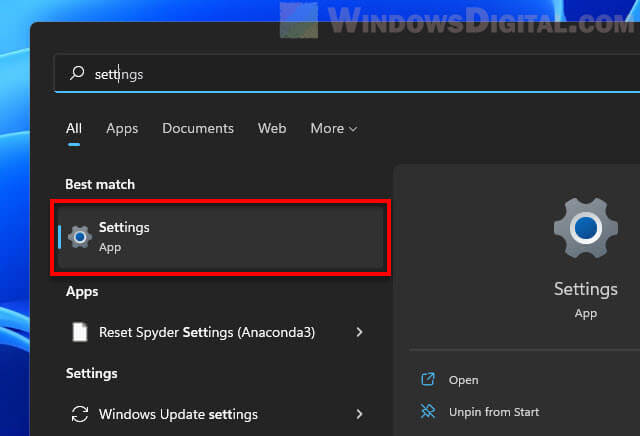Open the More filter dropdown
Screen dimensions: 640x436
tap(334, 129)
